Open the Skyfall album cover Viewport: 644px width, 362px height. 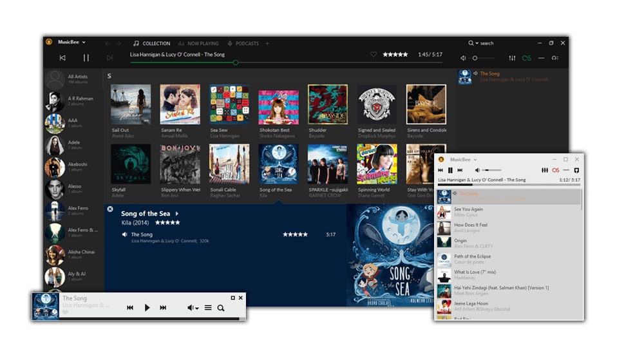tap(131, 164)
